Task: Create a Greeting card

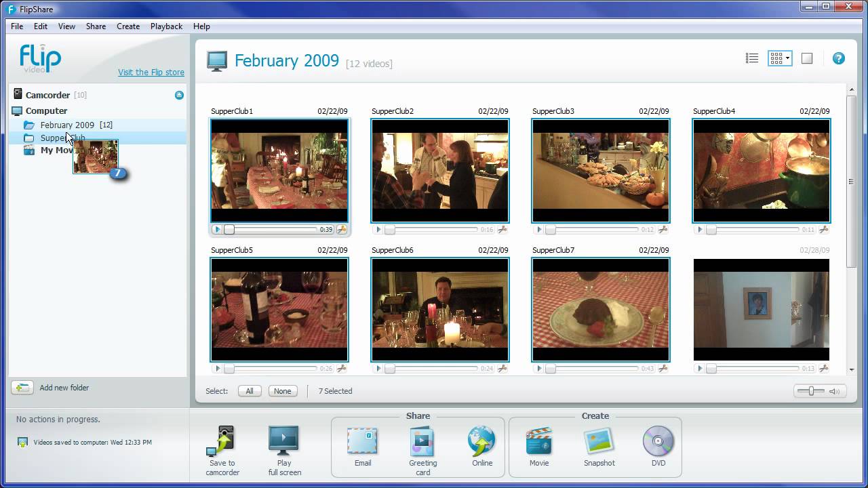Action: point(422,451)
